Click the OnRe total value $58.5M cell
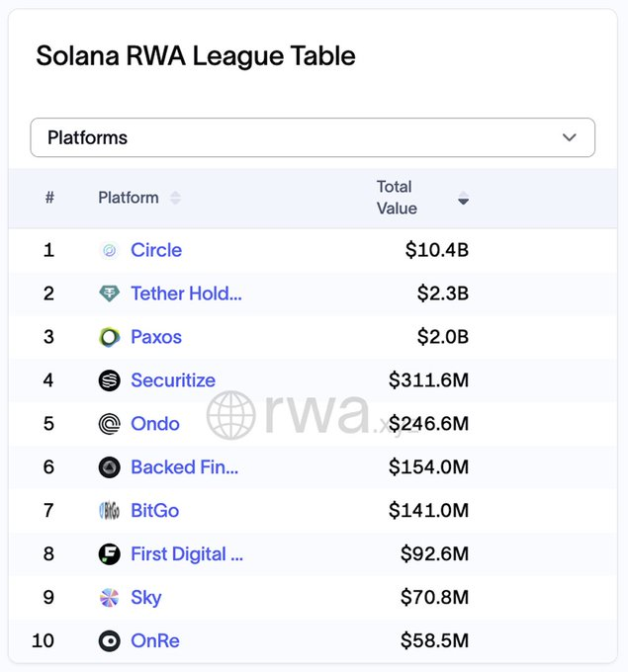628x672 pixels. [434, 641]
